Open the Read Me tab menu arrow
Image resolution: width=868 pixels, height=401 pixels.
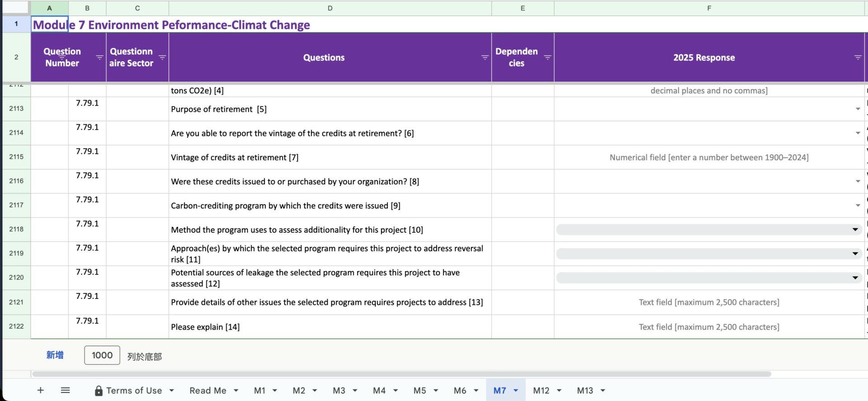(236, 391)
